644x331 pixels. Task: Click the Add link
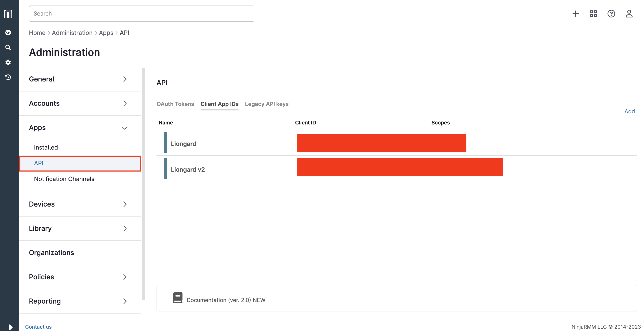[629, 111]
